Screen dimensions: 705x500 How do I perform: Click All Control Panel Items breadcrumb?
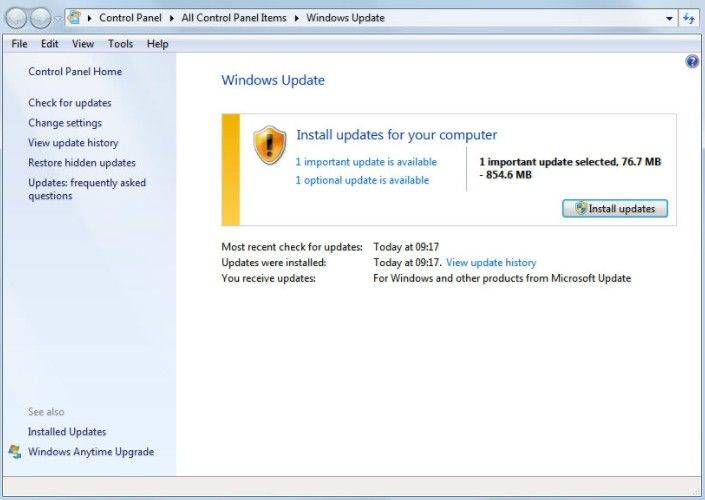click(234, 18)
